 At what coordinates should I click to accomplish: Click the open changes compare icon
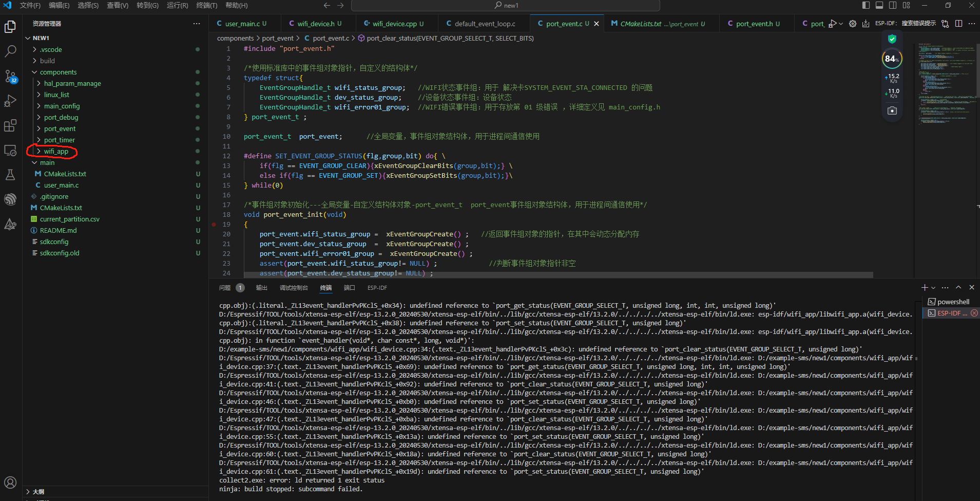tap(945, 24)
